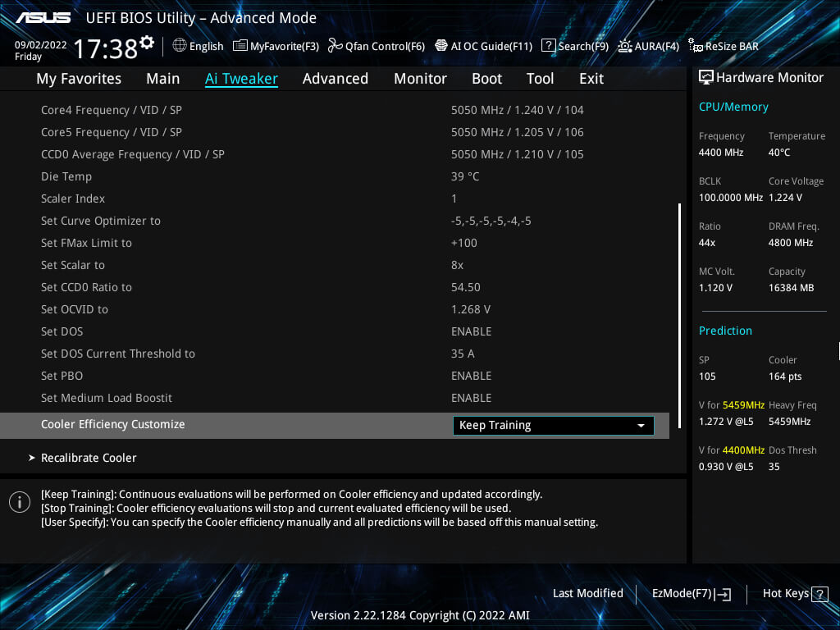Click the ASUS logo
The width and height of the screenshot is (840, 630).
43,18
